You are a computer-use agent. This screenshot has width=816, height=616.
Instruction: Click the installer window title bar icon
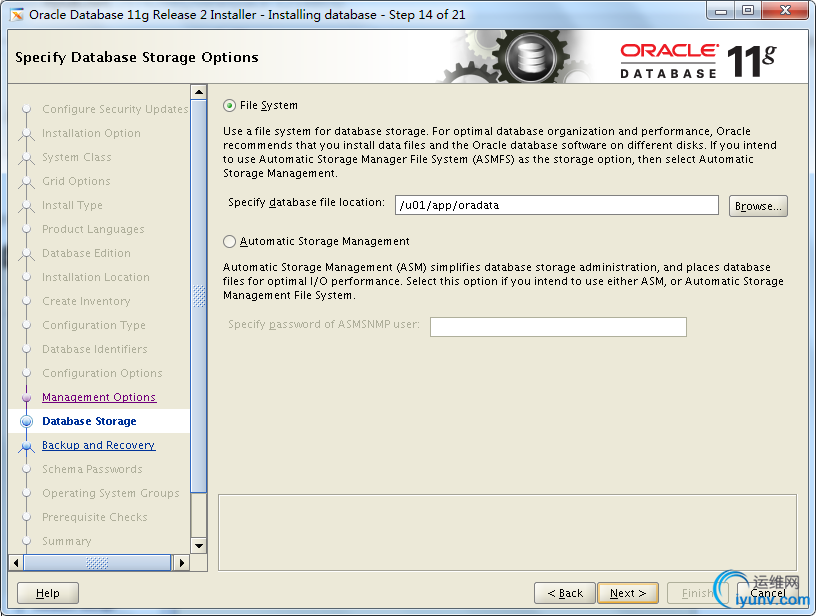pyautogui.click(x=17, y=15)
